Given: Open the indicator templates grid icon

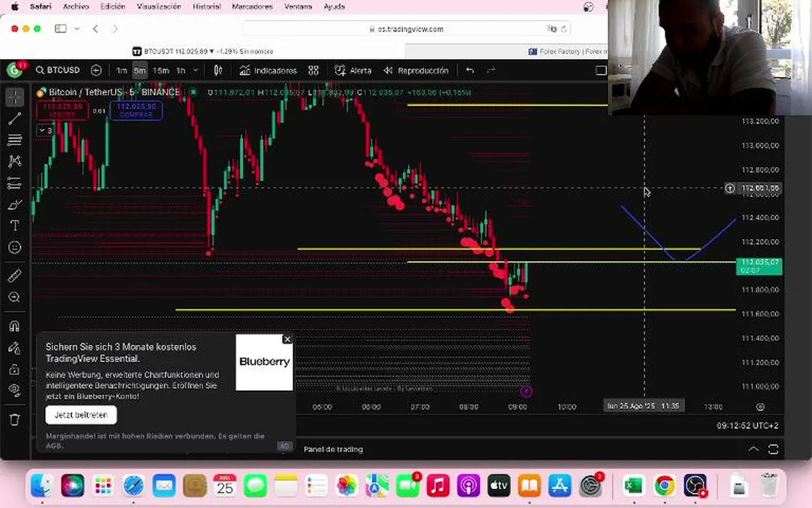Looking at the screenshot, I should (313, 71).
